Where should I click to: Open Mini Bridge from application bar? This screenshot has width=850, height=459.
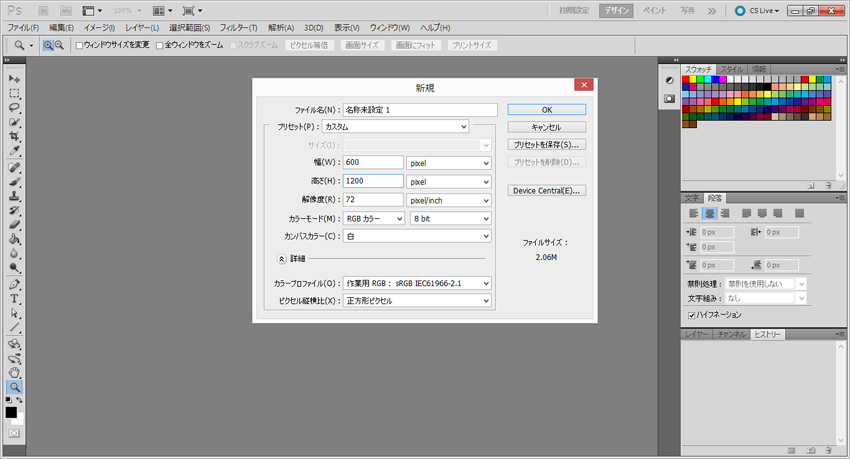(66, 10)
